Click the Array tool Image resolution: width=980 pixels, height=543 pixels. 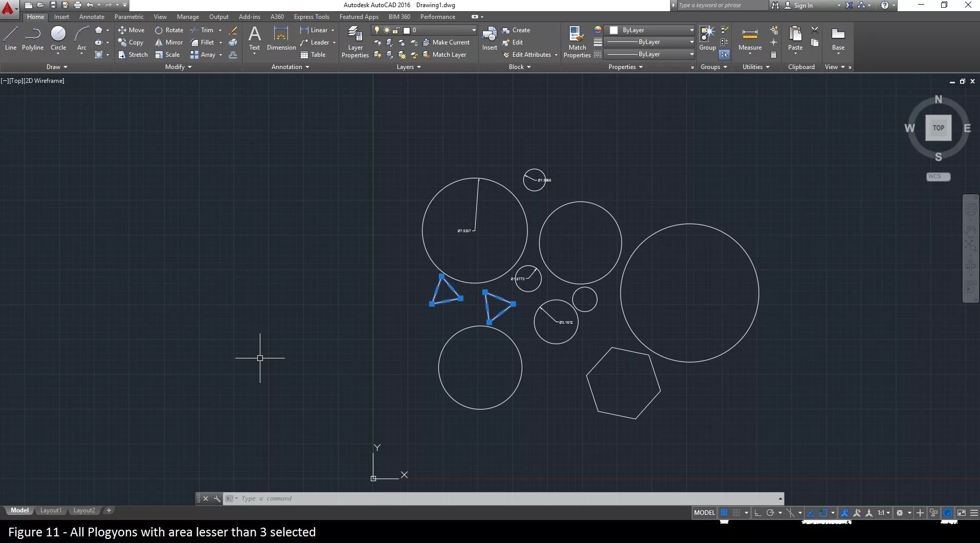[203, 55]
